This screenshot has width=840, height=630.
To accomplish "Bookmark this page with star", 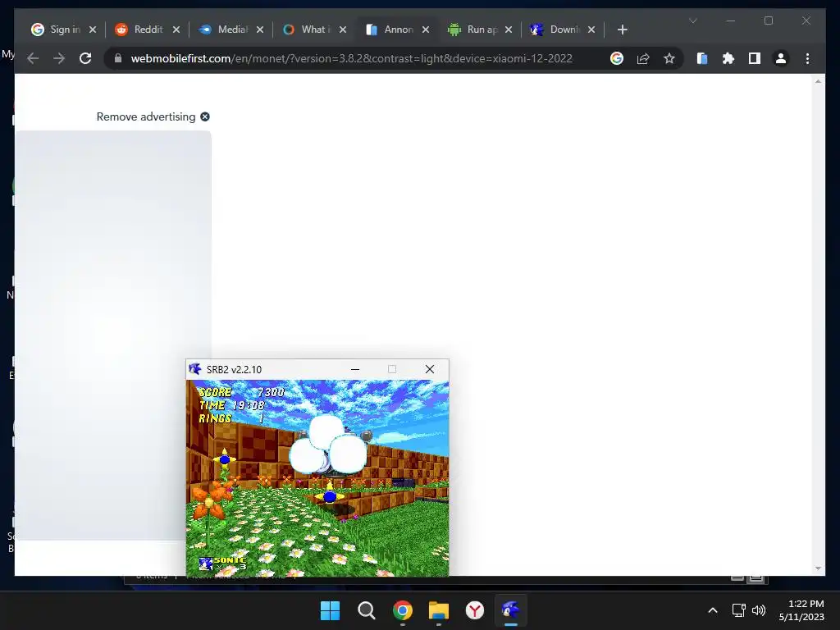I will pos(669,58).
